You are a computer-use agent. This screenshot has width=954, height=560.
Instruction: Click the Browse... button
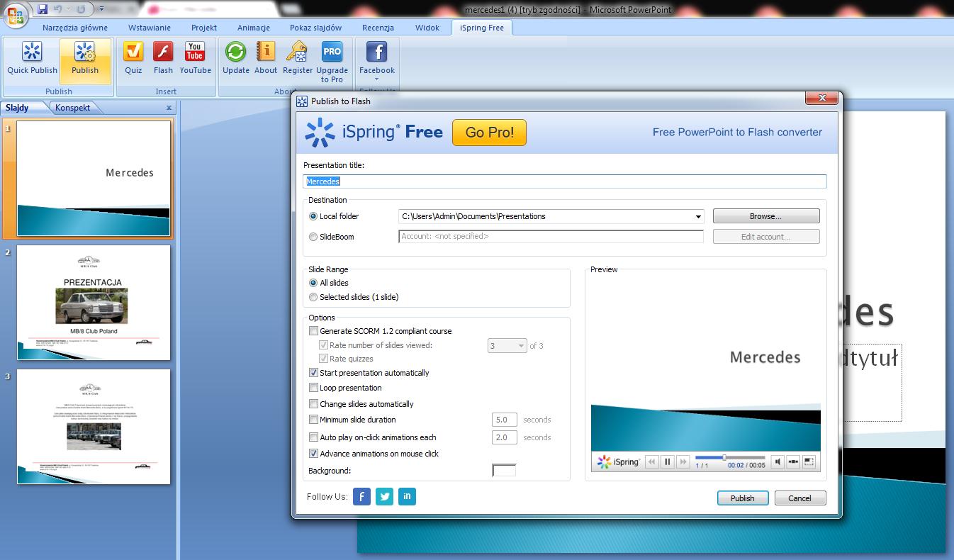click(766, 216)
